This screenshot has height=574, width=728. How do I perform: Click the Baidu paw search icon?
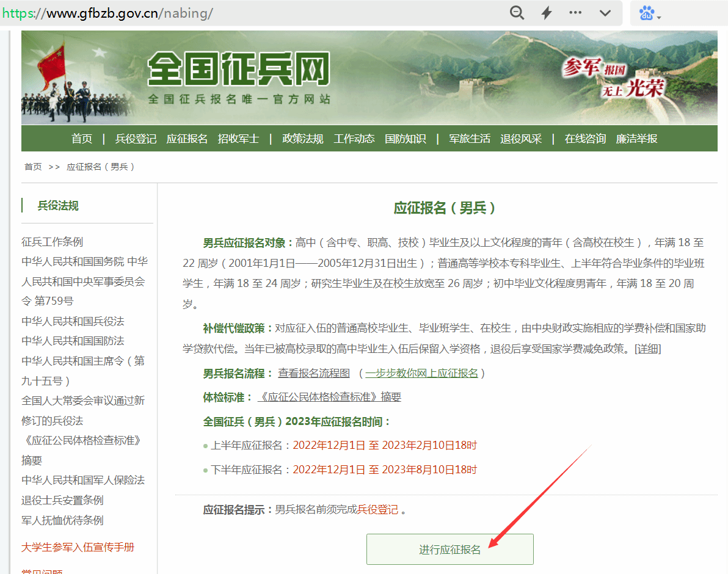[646, 13]
